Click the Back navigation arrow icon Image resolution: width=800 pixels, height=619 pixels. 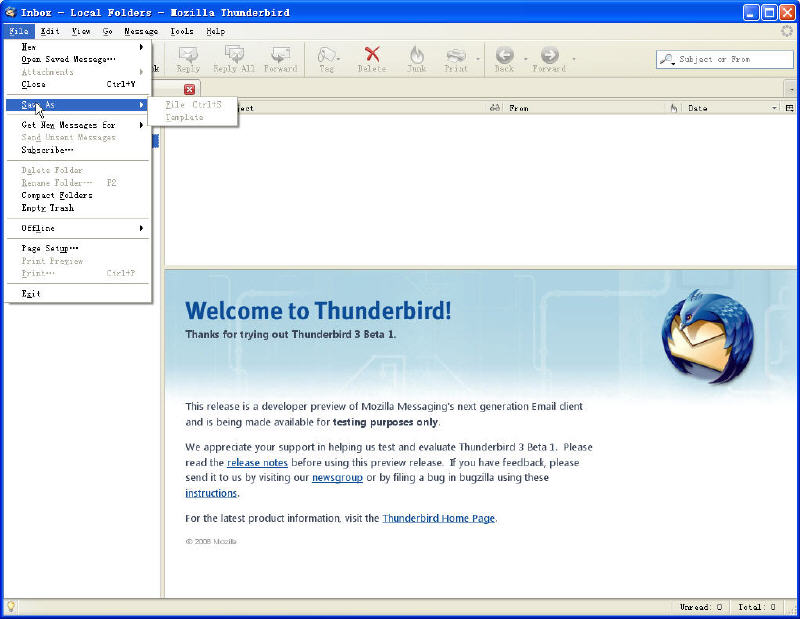505,54
